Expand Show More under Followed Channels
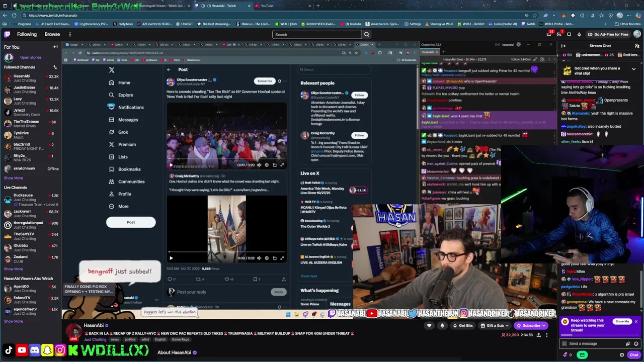 pyautogui.click(x=14, y=178)
